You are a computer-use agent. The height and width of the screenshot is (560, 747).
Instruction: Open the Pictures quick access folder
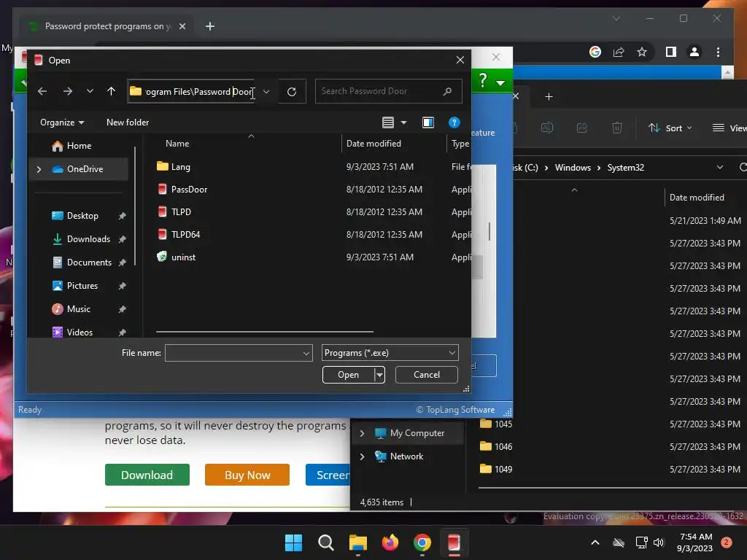coord(82,286)
